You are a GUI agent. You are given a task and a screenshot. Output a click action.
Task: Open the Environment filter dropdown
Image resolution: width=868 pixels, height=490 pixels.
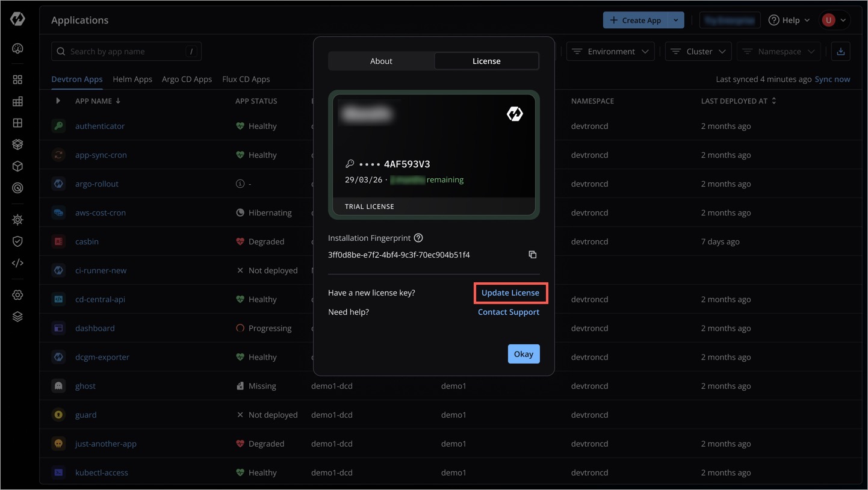pyautogui.click(x=610, y=51)
